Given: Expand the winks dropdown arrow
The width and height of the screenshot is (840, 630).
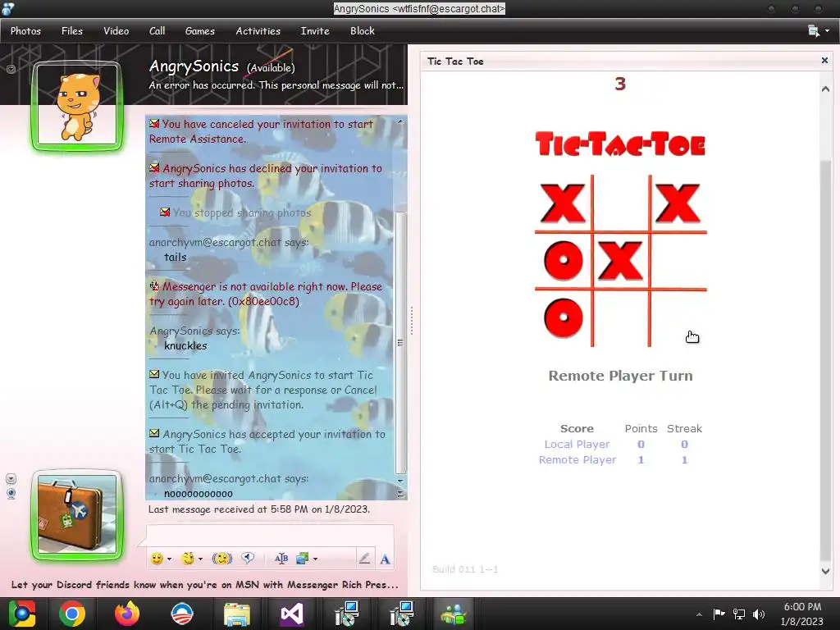Looking at the screenshot, I should pyautogui.click(x=200, y=559).
